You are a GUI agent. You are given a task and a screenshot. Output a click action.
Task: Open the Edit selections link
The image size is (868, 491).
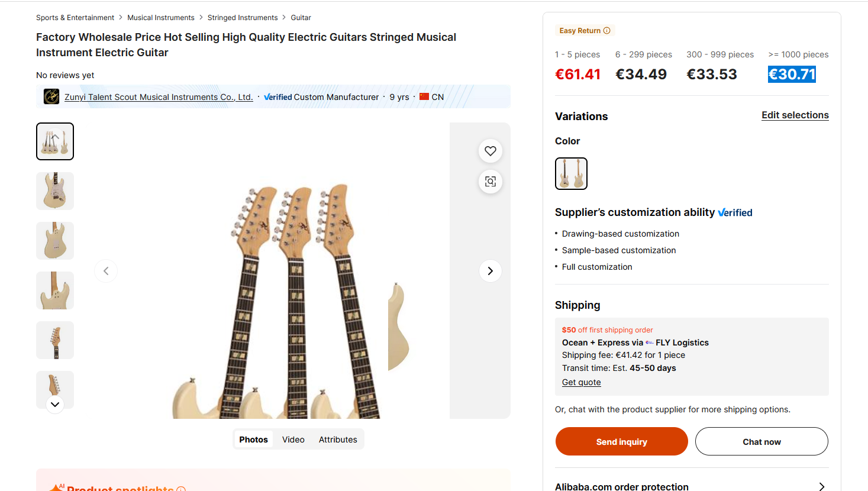tap(795, 115)
